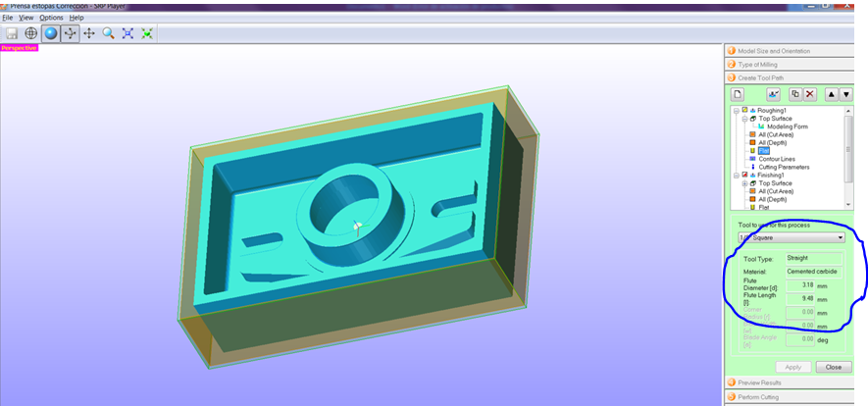Open the Options menu
868x406 pixels.
[51, 18]
